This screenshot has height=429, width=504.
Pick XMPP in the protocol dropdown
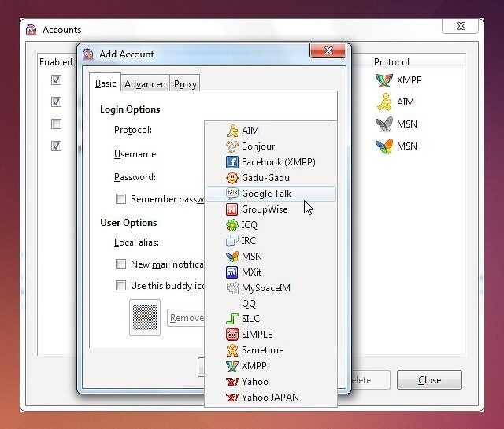[253, 366]
